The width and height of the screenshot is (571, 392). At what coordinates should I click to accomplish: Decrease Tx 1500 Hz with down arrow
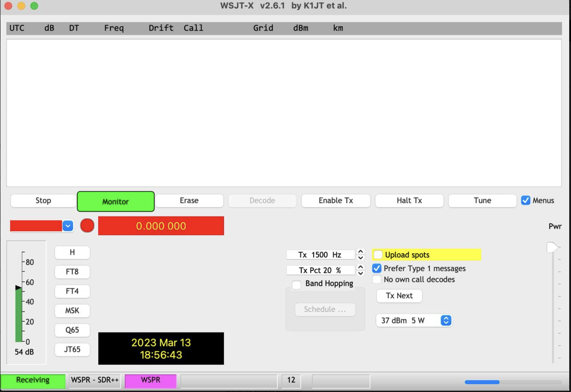coord(360,258)
